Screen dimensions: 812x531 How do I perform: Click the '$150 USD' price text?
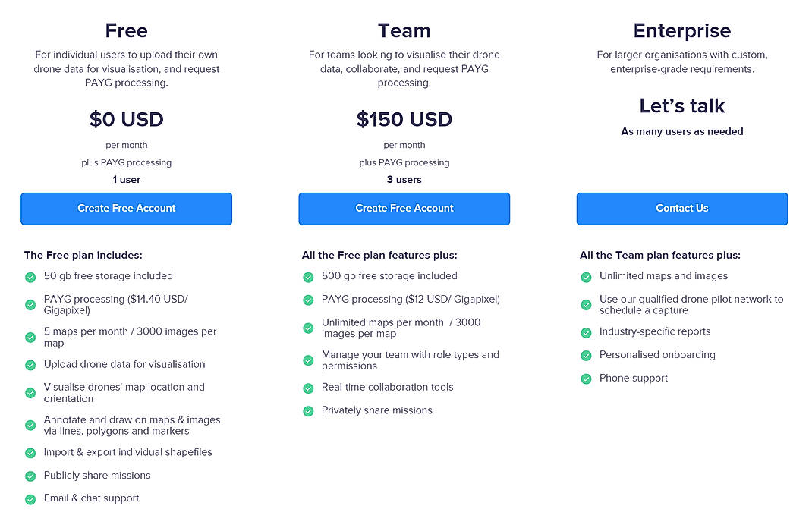click(404, 119)
